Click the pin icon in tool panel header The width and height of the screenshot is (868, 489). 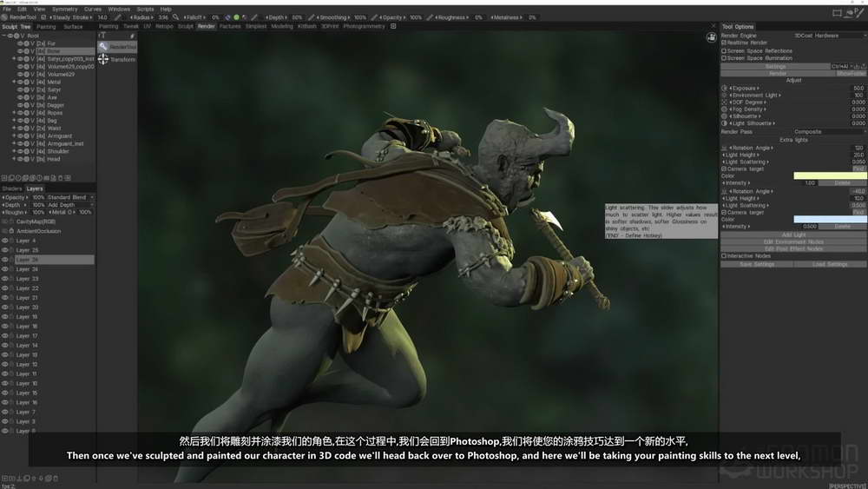click(x=132, y=36)
